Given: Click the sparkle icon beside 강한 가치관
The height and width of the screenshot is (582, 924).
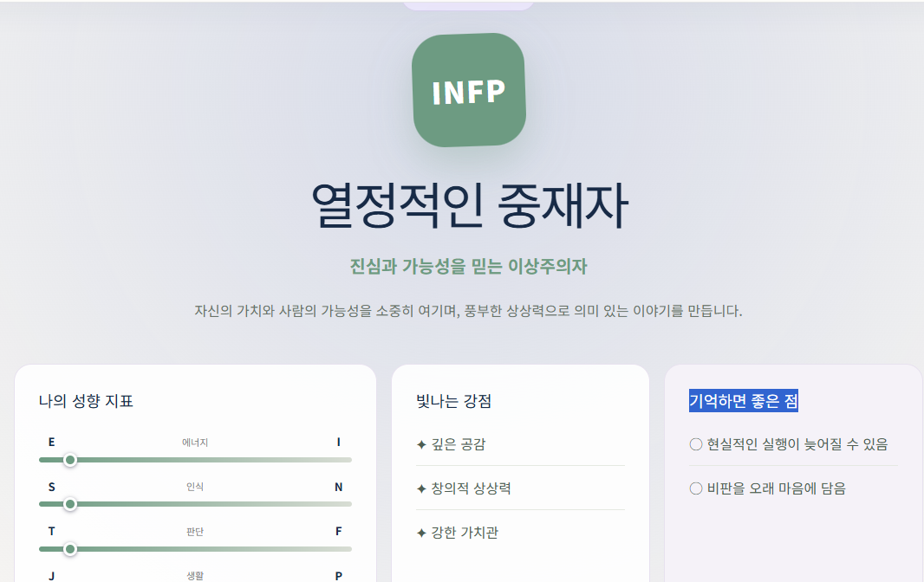Looking at the screenshot, I should click(421, 533).
